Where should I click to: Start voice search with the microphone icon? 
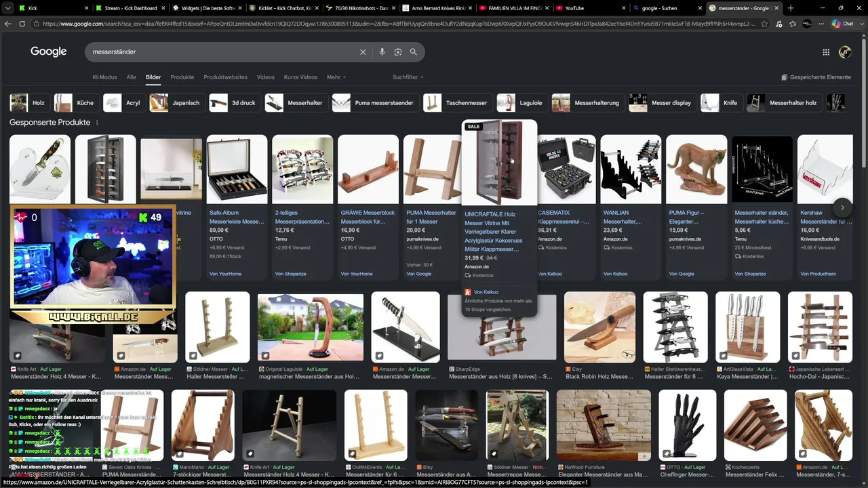382,52
